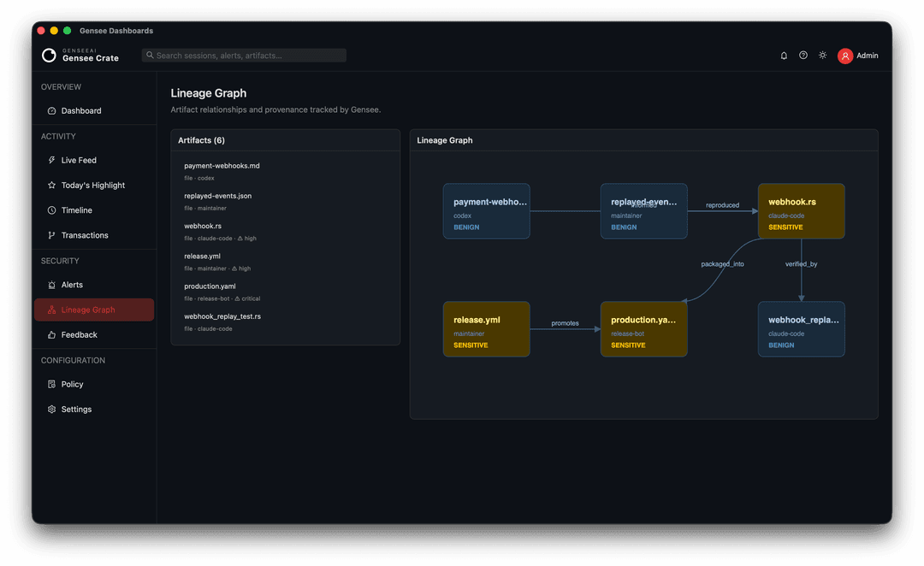Click the webhook_repla... graph node

(x=801, y=329)
